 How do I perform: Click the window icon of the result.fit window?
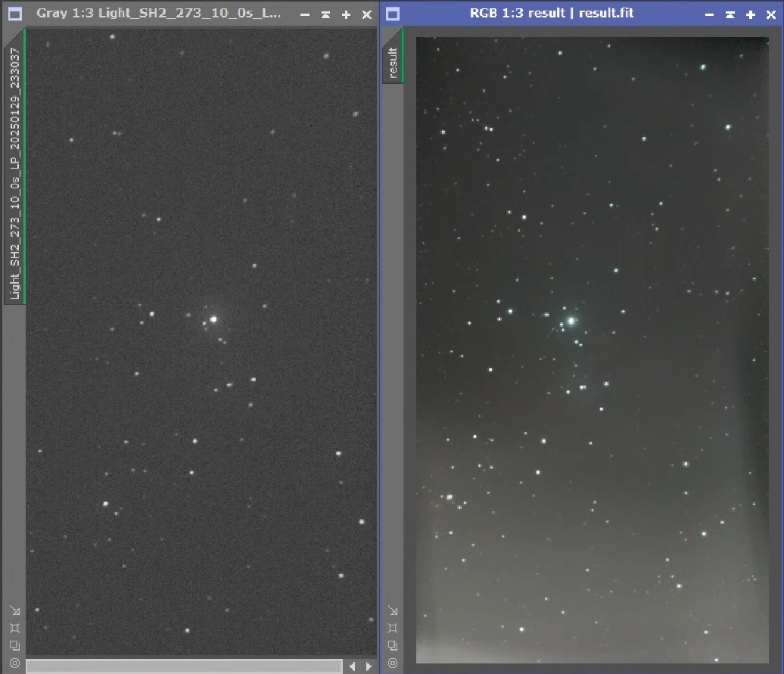tap(393, 14)
